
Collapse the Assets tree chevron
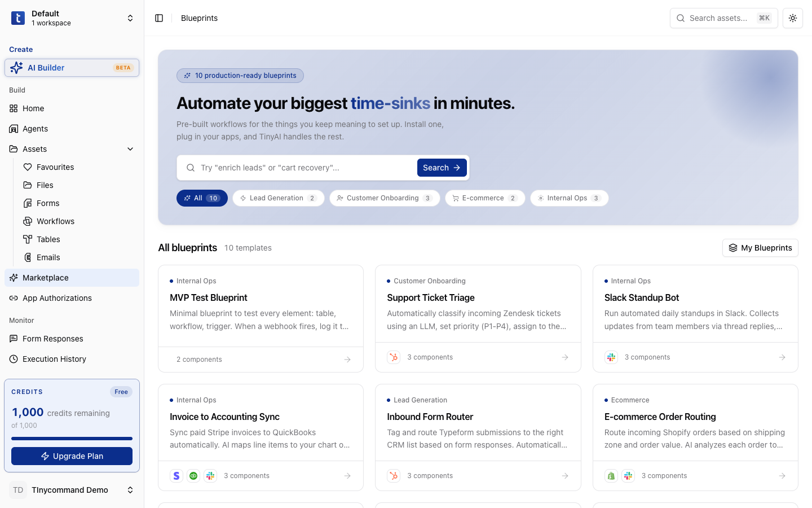click(130, 149)
